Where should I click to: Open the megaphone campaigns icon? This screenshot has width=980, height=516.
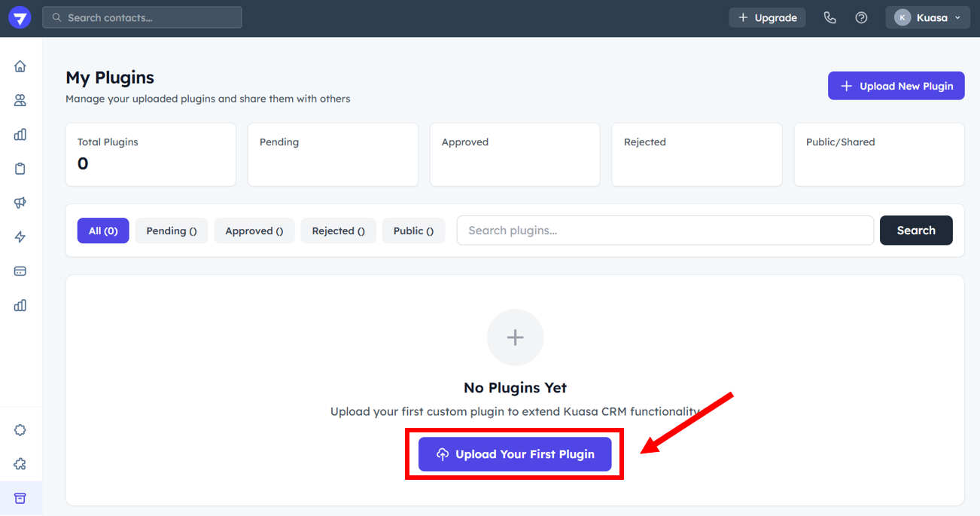20,203
